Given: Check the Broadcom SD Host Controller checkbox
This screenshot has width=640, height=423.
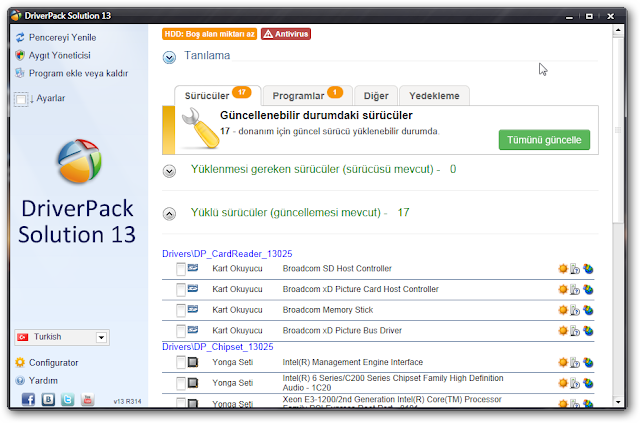Looking at the screenshot, I should [x=181, y=269].
